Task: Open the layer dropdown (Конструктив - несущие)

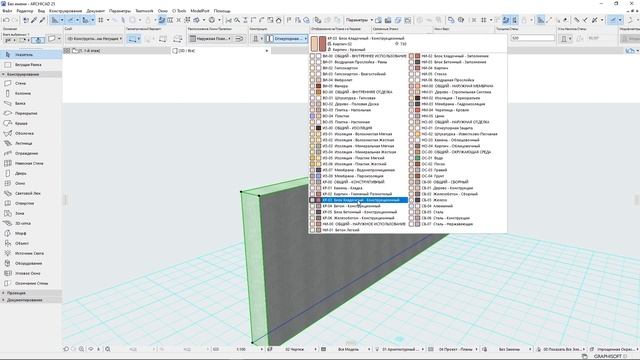Action: click(x=94, y=39)
